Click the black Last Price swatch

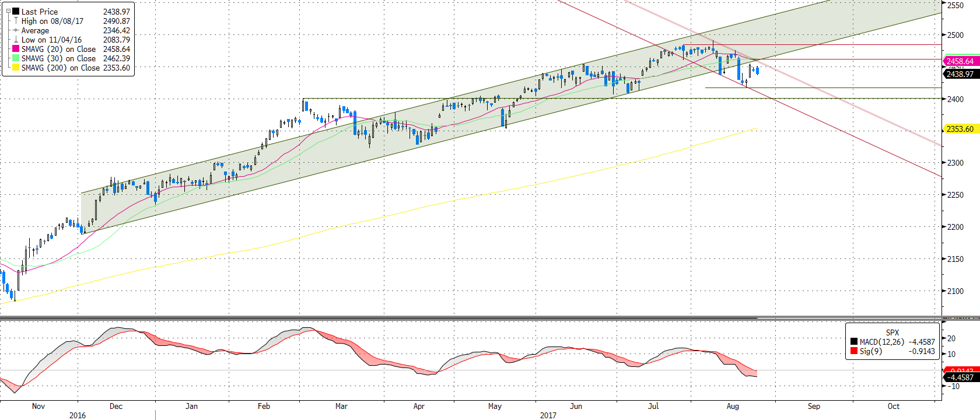[x=16, y=12]
